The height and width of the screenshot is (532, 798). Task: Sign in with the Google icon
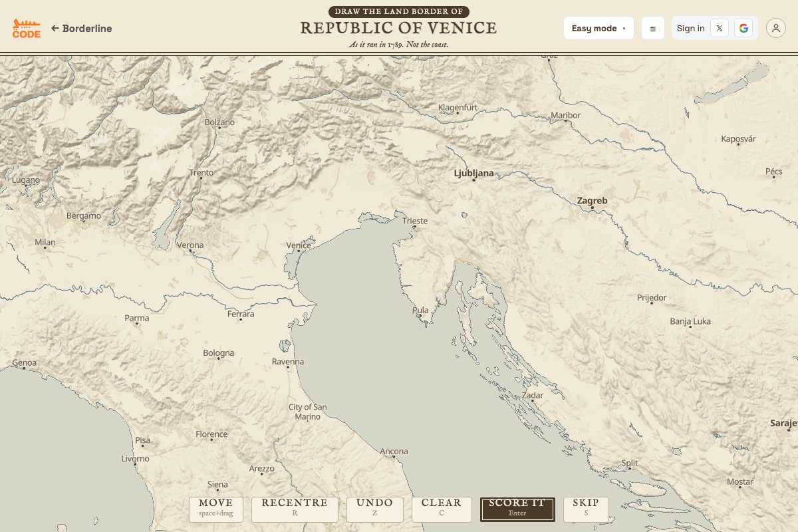(x=743, y=28)
